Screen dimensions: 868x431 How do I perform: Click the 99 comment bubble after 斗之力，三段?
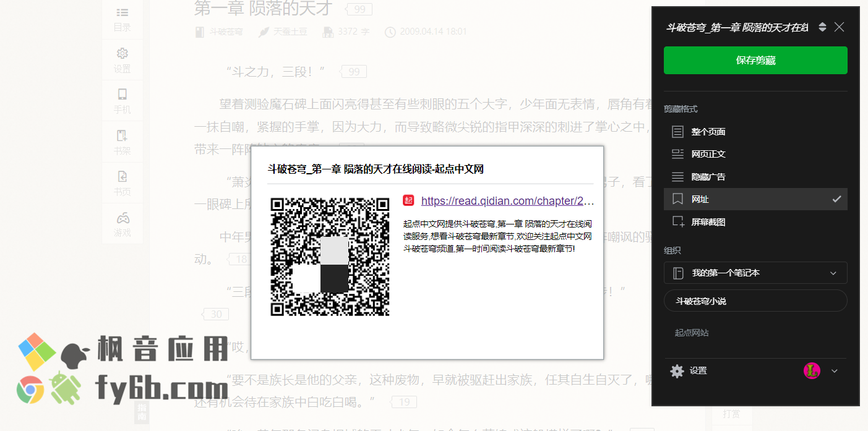click(353, 72)
